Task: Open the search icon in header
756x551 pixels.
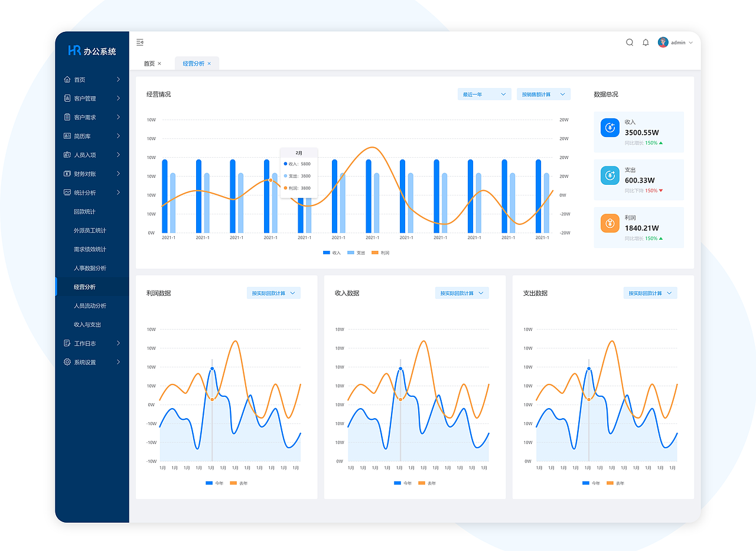Action: pos(630,43)
